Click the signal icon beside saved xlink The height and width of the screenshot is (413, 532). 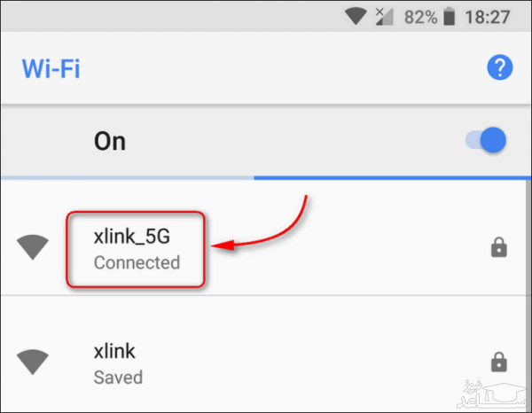click(x=34, y=362)
